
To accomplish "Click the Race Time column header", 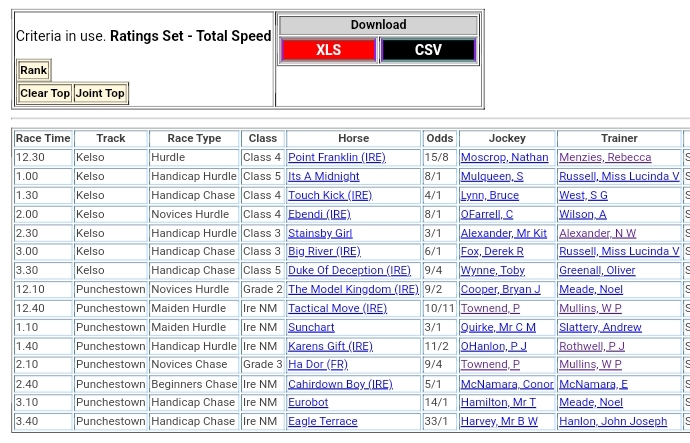I will click(43, 139).
